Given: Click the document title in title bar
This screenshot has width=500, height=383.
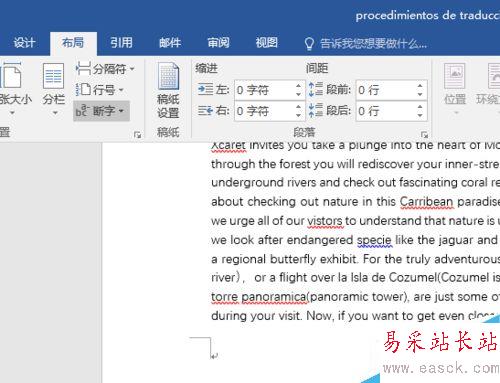Looking at the screenshot, I should (428, 15).
